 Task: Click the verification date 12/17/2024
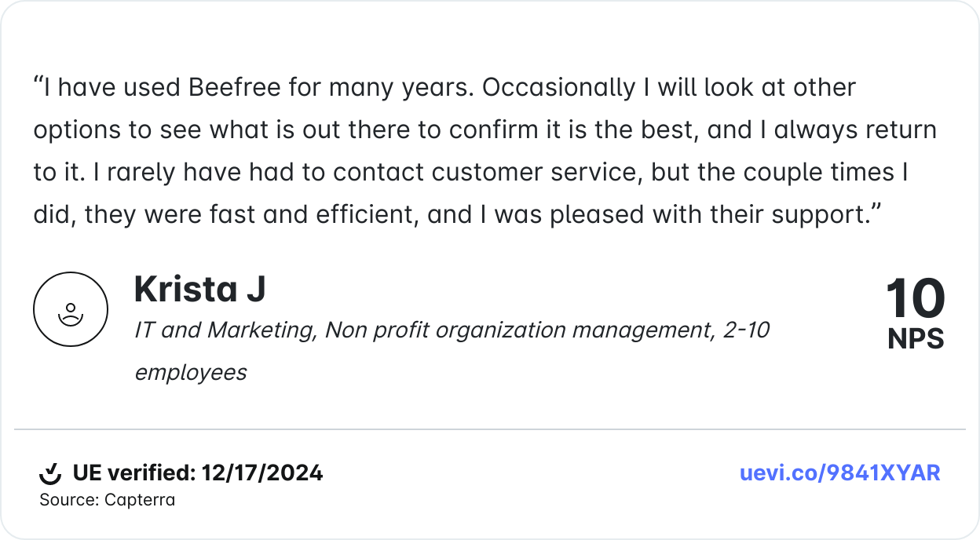[x=262, y=473]
